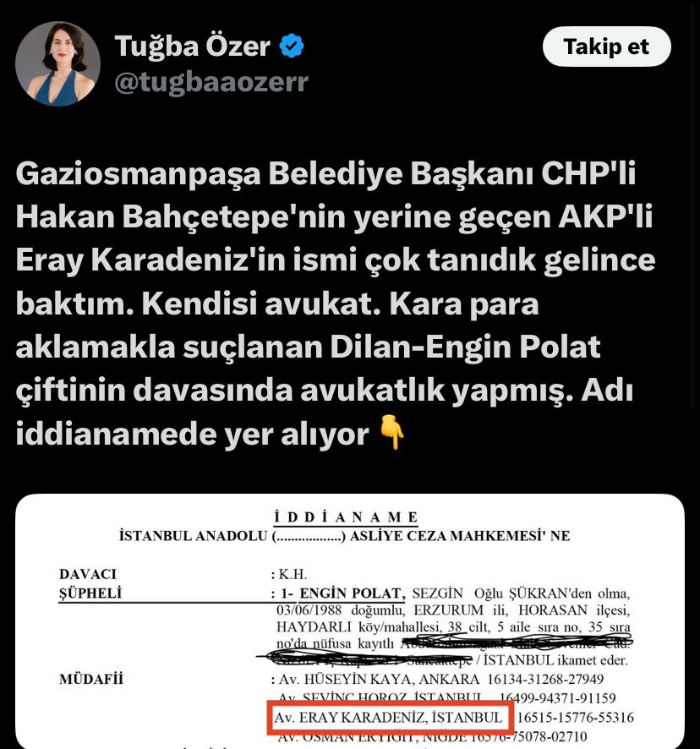Click the ŞÜPHELİ label in the document
The width and height of the screenshot is (700, 749).
90,593
